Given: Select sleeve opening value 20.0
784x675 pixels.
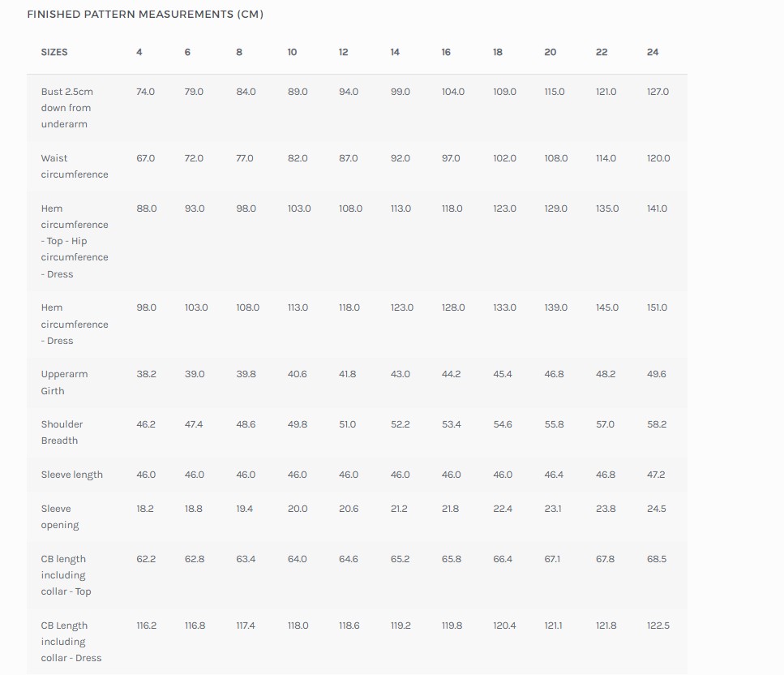Looking at the screenshot, I should click(298, 509).
